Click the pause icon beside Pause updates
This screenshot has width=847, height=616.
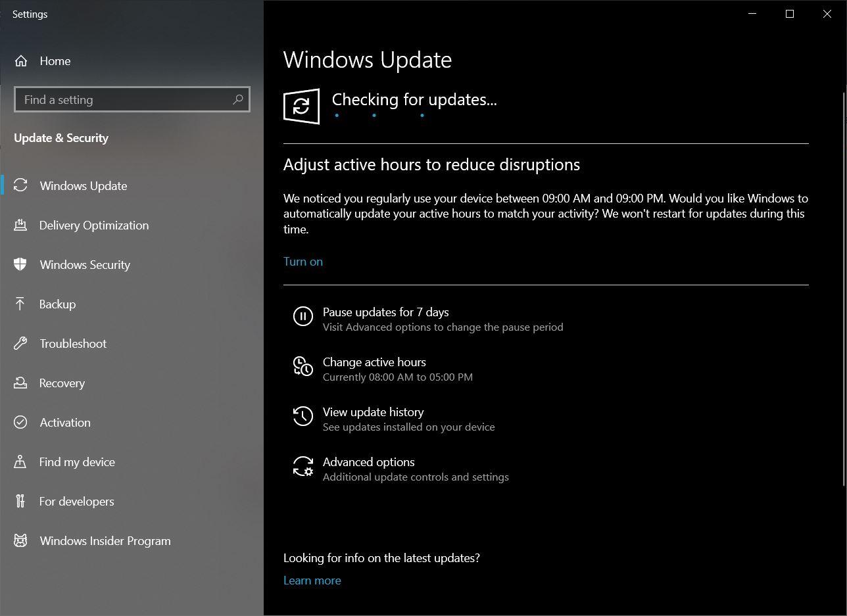coord(302,316)
